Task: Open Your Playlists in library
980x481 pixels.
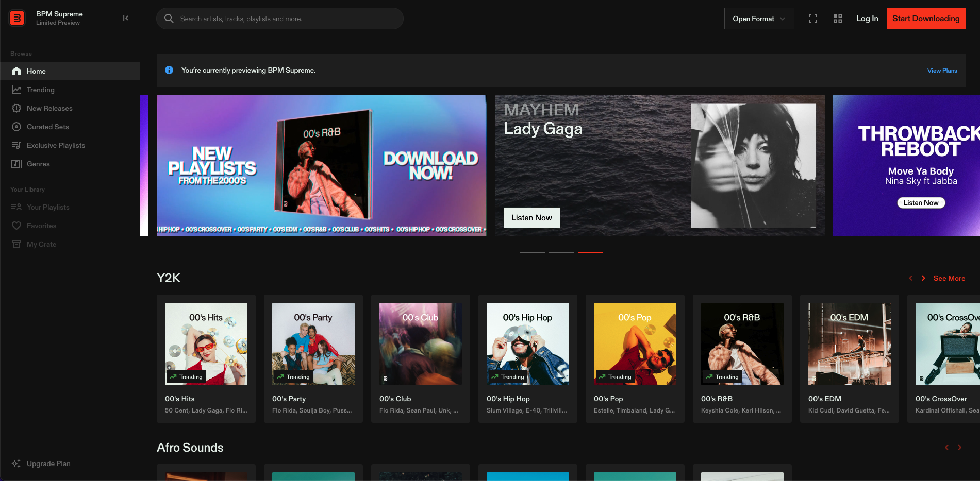Action: click(70, 207)
